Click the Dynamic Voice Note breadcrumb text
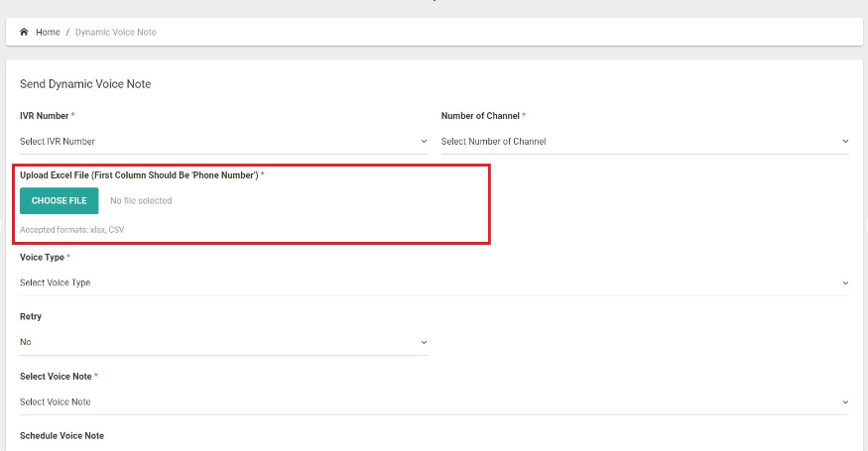The height and width of the screenshot is (451, 868). coord(116,32)
